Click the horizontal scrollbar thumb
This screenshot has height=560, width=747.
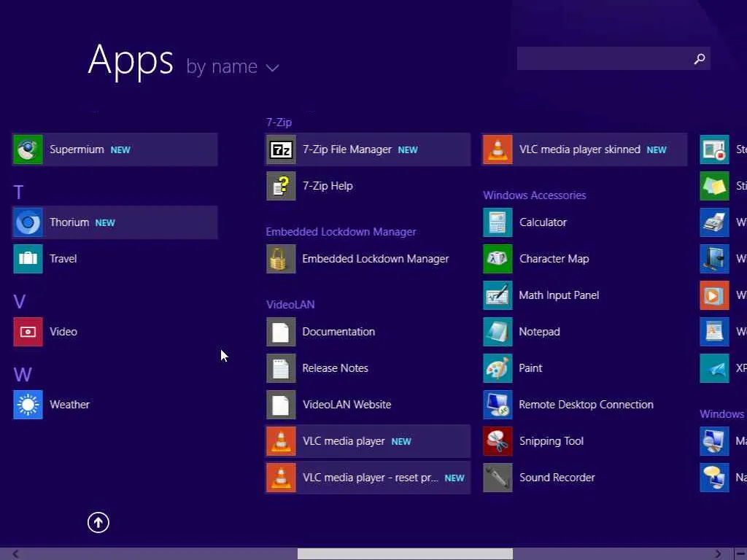coord(405,554)
